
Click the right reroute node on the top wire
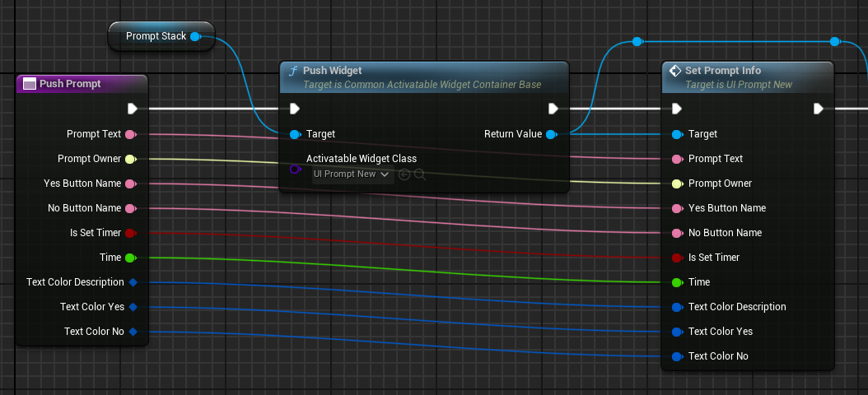point(835,41)
